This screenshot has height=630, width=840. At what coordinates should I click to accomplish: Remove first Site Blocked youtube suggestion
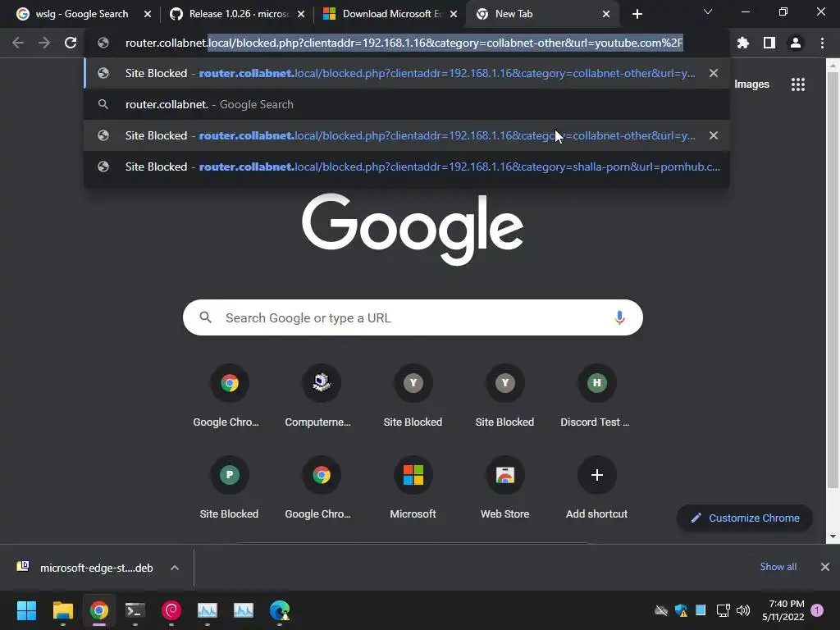click(714, 73)
